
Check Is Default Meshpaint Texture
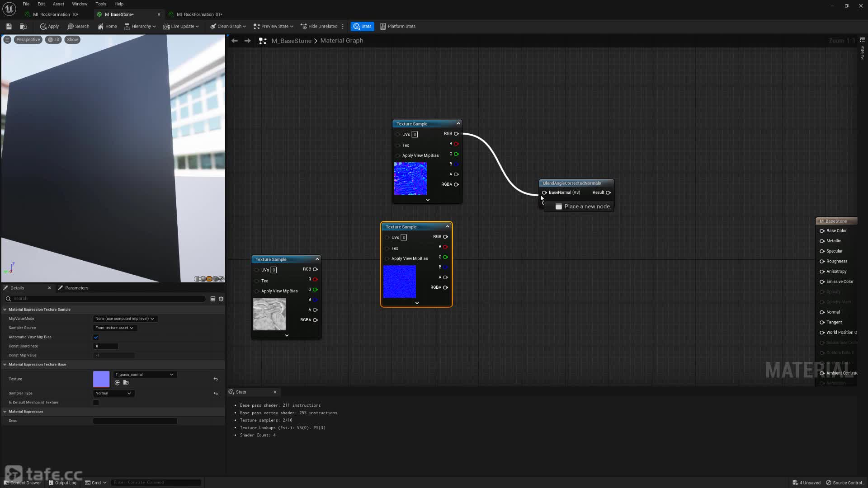pos(96,403)
